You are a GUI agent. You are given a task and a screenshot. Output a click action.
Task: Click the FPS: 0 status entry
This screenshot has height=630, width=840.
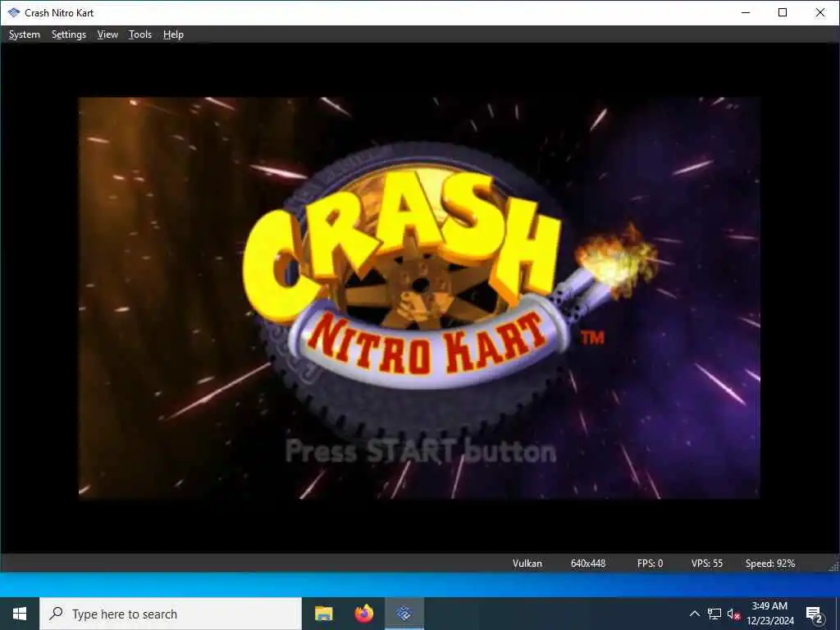(x=650, y=563)
